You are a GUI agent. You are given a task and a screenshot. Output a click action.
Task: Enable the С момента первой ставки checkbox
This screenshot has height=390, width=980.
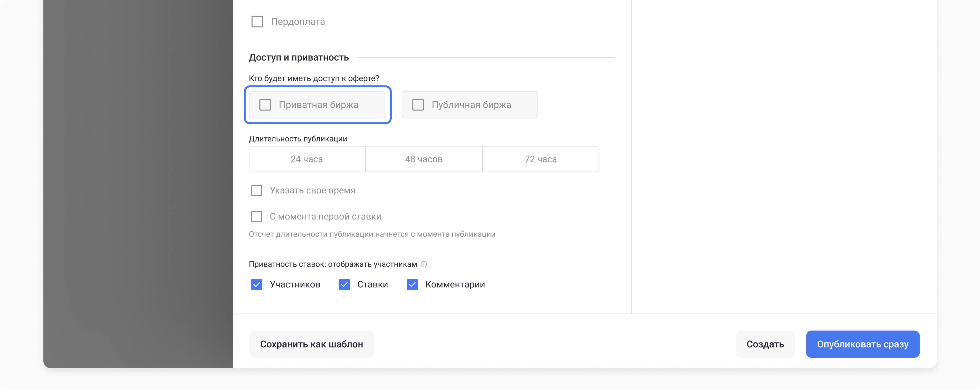point(256,217)
